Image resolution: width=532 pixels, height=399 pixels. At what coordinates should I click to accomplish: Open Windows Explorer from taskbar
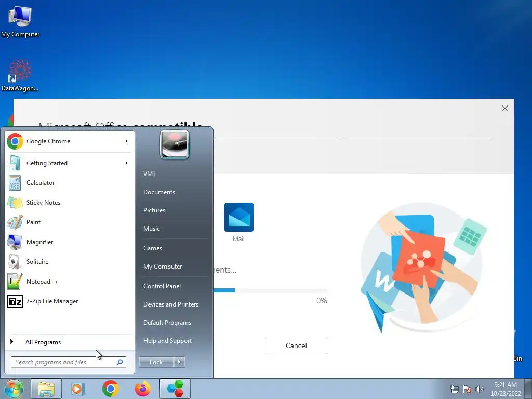(x=46, y=389)
